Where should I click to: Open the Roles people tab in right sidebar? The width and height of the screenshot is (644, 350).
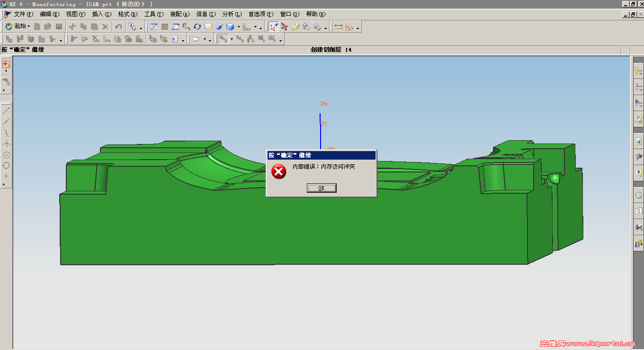[x=639, y=244]
